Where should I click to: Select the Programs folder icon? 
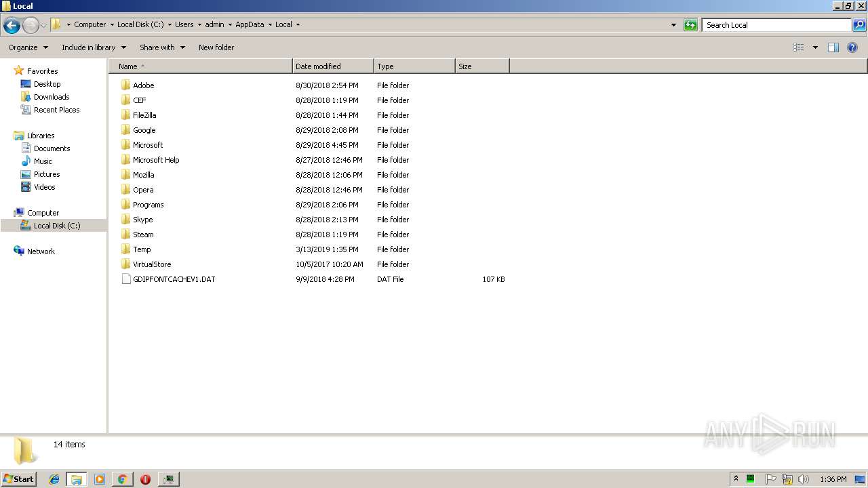(125, 205)
